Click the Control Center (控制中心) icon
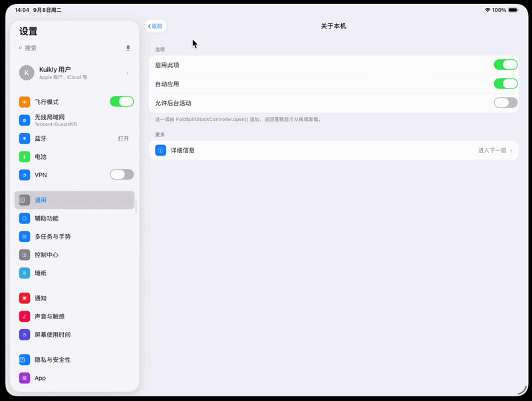This screenshot has height=401, width=532. (25, 255)
